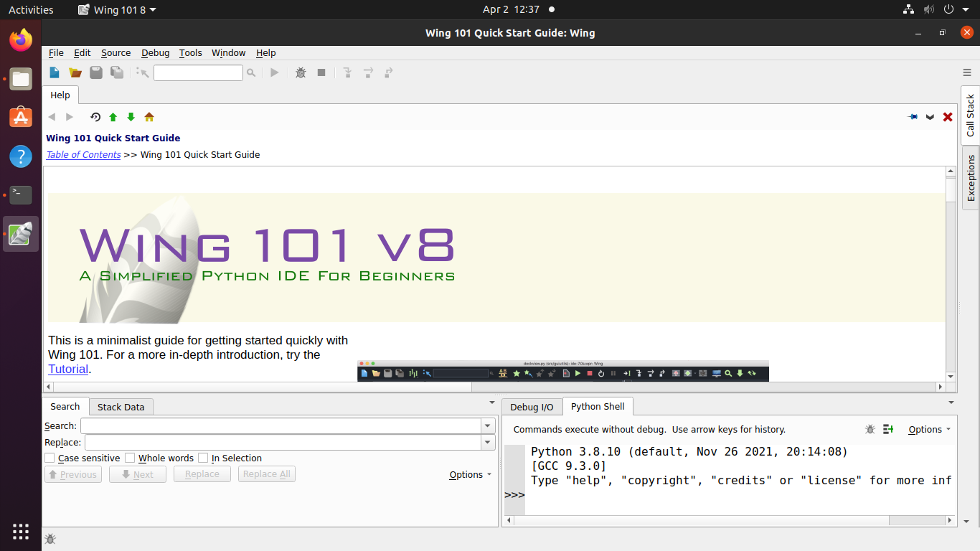Click the Step Out toolbar icon
This screenshot has width=980, height=551.
(389, 72)
